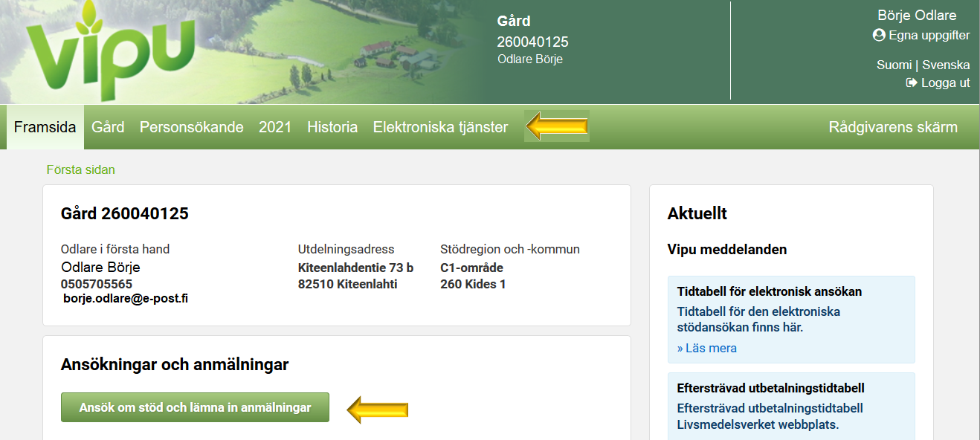Open the Gård navigation tab
Viewport: 980px width, 440px height.
108,126
